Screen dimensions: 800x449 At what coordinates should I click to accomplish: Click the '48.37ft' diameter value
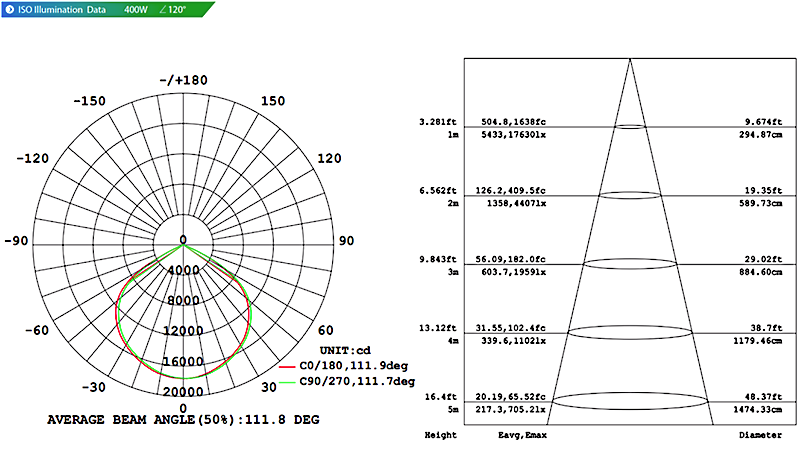[763, 397]
